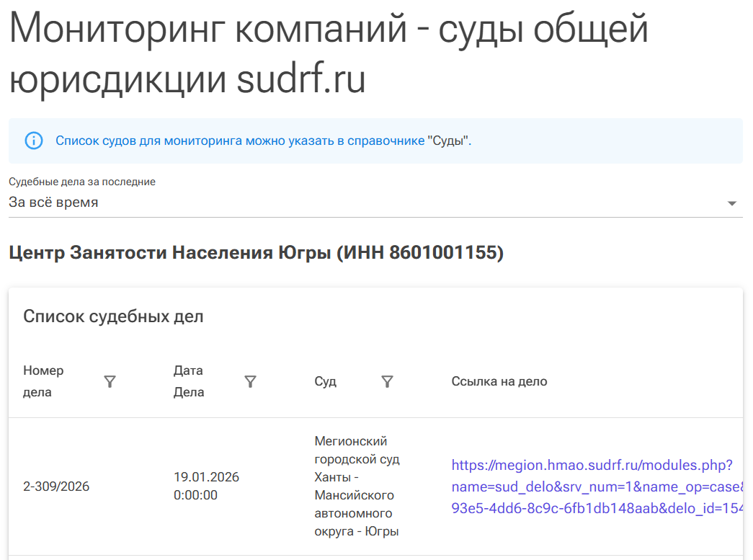Select the Мегионский городской суд cell
Screen dimensions: 753x560
(357, 486)
